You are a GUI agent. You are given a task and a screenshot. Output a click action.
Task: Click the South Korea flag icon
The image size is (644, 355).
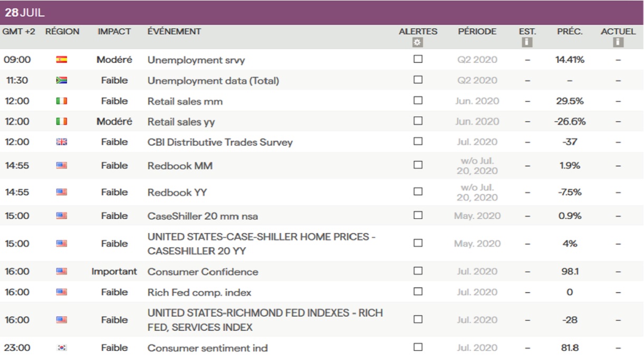click(x=62, y=348)
